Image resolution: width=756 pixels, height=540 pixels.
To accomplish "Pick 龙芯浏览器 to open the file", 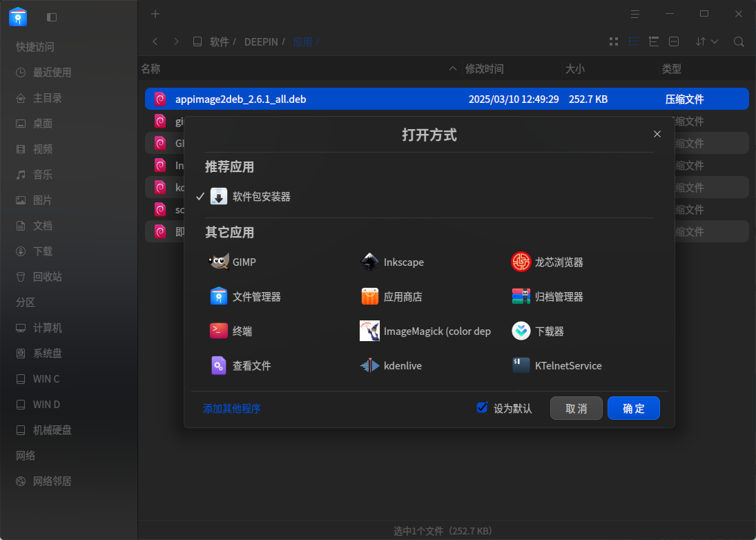I will pos(547,262).
